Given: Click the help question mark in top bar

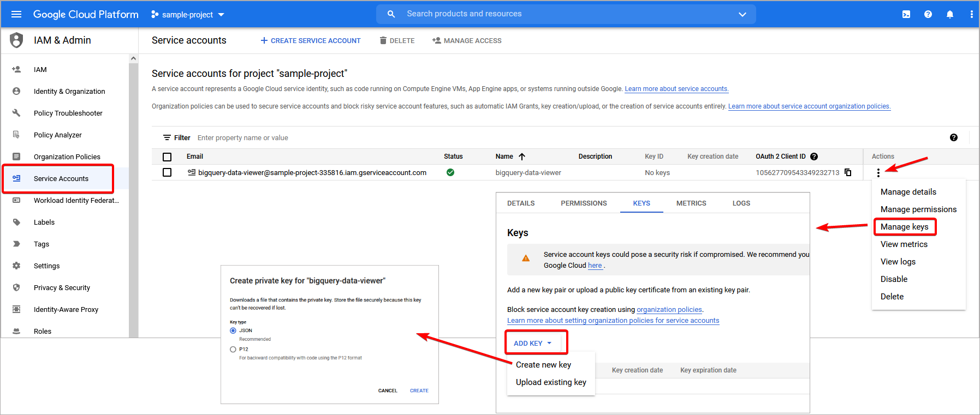Looking at the screenshot, I should [x=928, y=14].
